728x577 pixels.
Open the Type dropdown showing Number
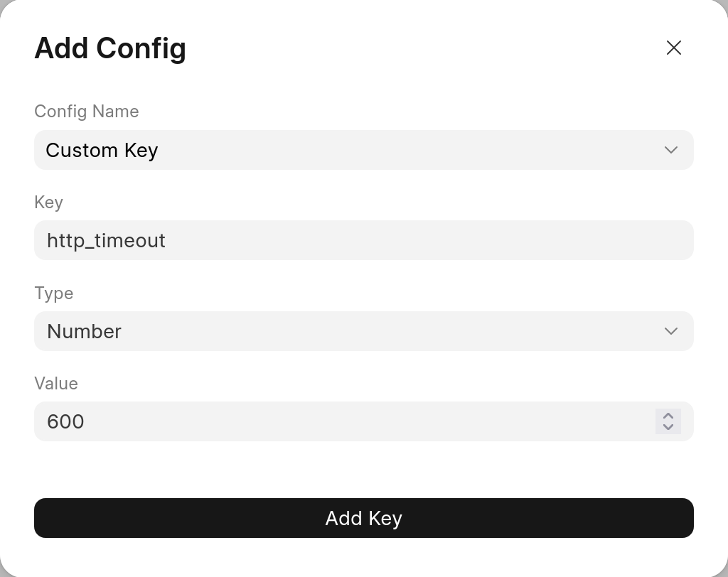click(x=364, y=331)
